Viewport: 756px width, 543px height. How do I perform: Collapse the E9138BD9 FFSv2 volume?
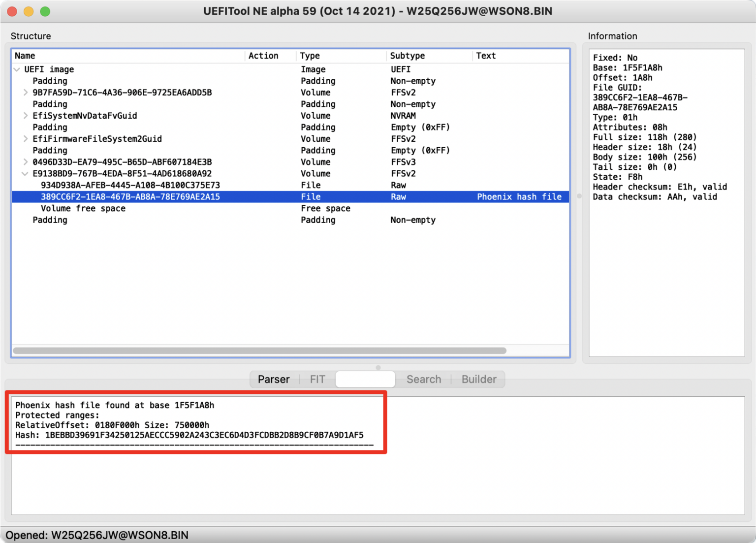click(25, 173)
